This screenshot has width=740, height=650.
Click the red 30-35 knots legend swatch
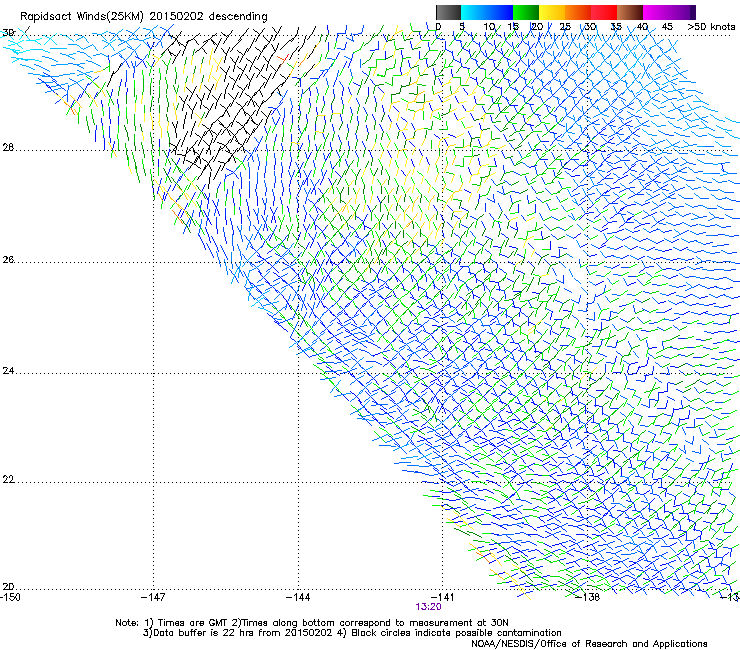click(x=604, y=12)
